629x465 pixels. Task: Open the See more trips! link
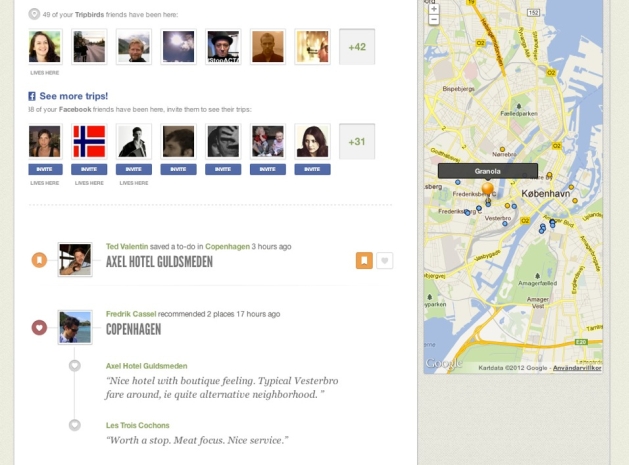74,96
